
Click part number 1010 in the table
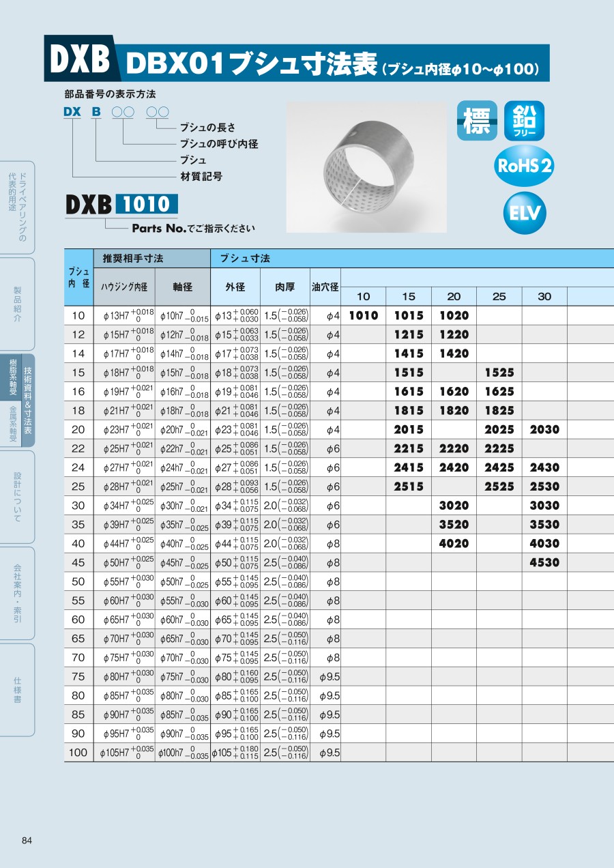pos(363,316)
